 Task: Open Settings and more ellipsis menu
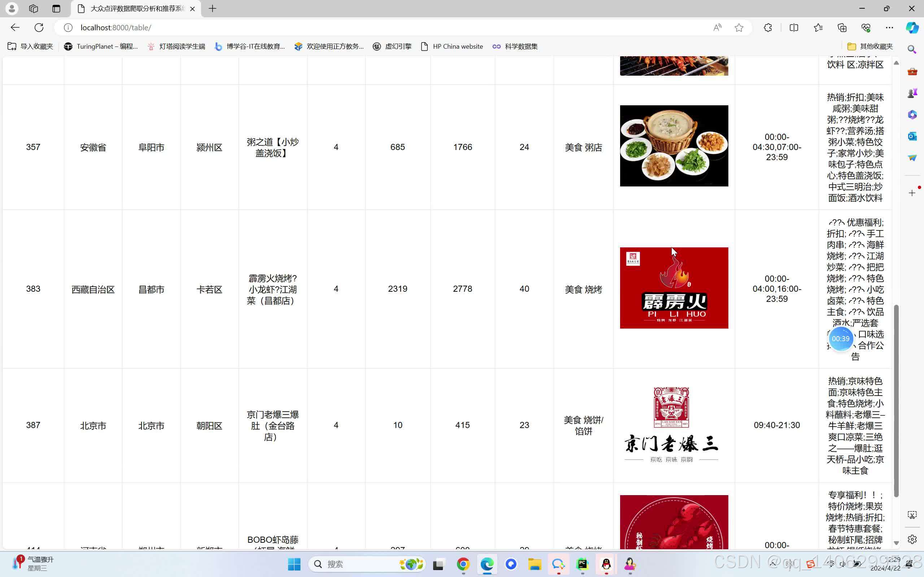pyautogui.click(x=889, y=27)
